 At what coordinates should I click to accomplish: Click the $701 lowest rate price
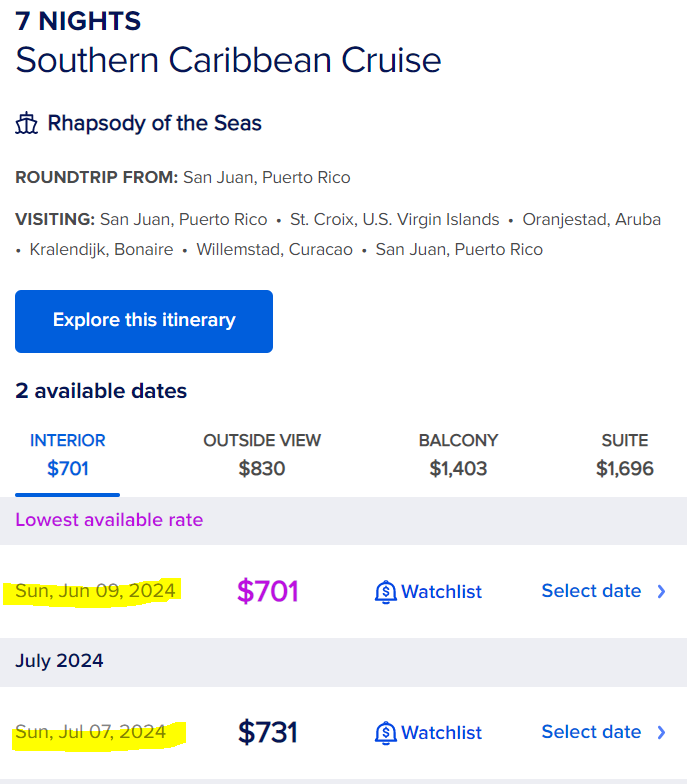click(x=268, y=591)
